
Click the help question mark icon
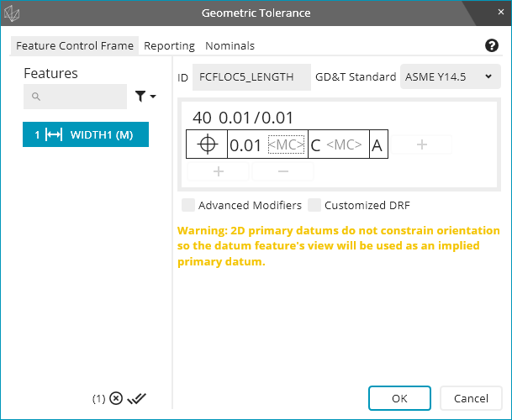(x=493, y=46)
